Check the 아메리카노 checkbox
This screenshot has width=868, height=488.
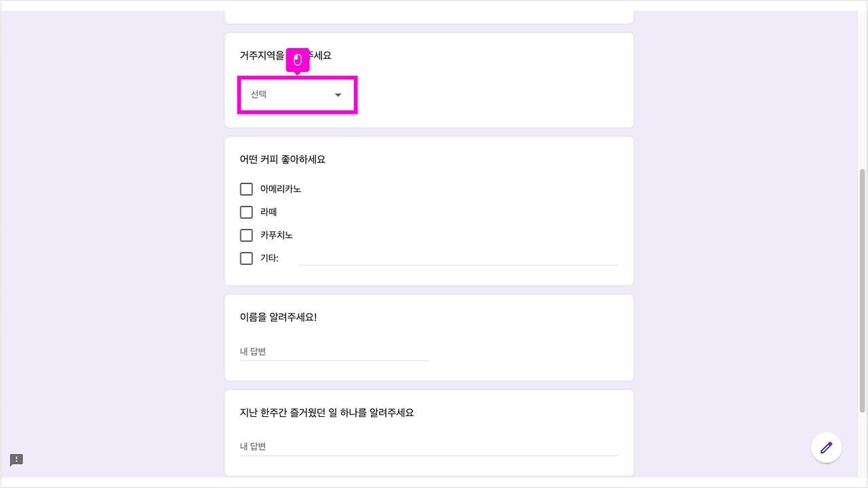click(246, 188)
